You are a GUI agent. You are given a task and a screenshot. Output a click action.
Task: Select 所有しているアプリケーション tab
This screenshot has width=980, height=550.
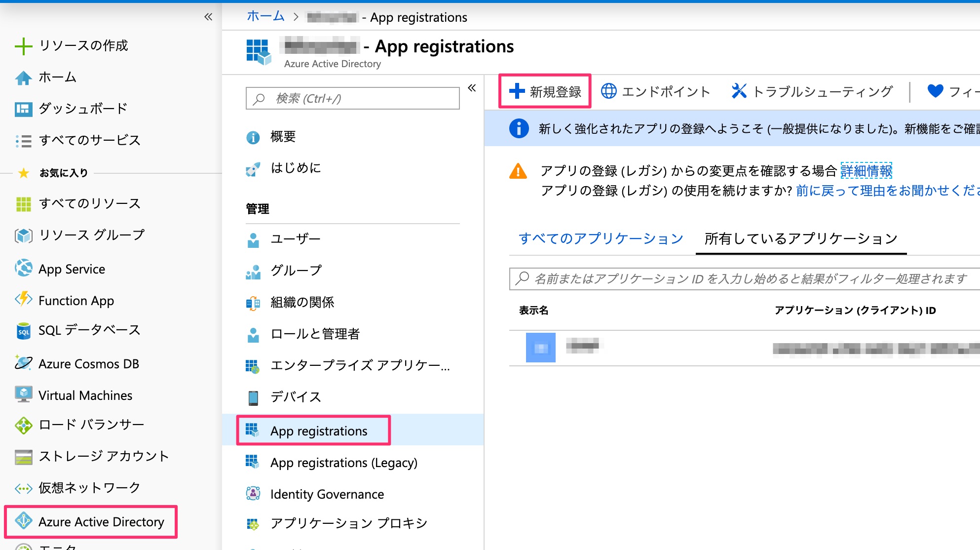(x=800, y=239)
